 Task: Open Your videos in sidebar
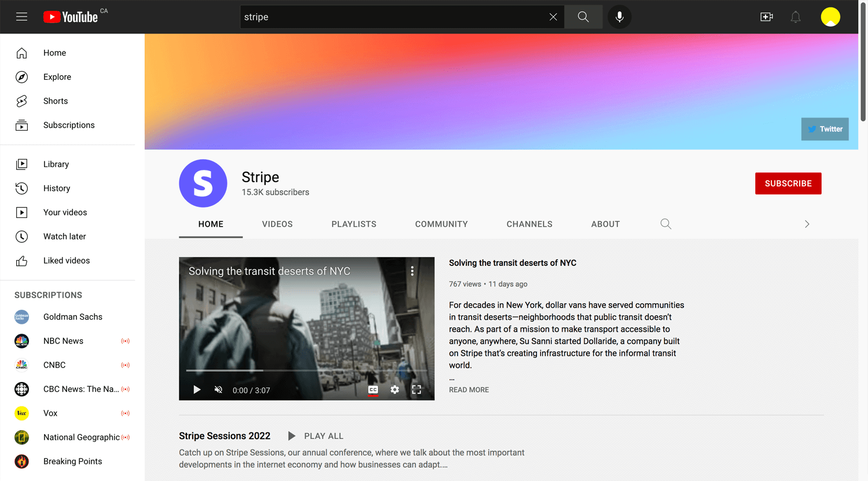(x=68, y=212)
